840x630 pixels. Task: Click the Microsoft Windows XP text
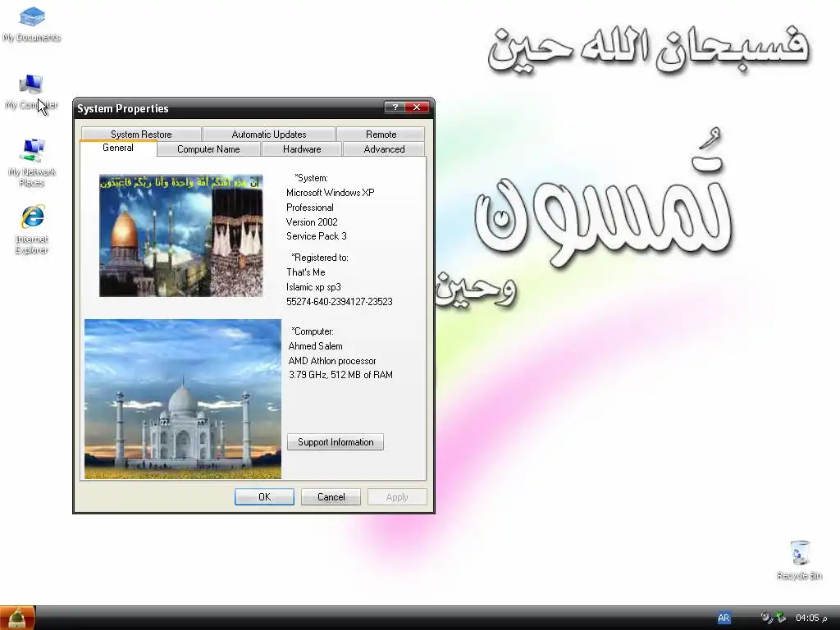330,192
